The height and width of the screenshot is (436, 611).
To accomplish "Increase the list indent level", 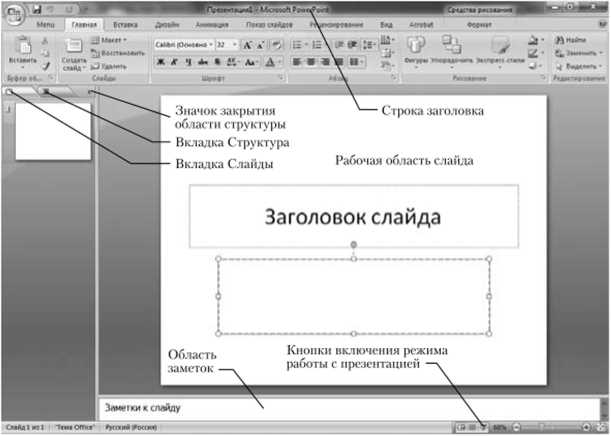I will pos(352,45).
